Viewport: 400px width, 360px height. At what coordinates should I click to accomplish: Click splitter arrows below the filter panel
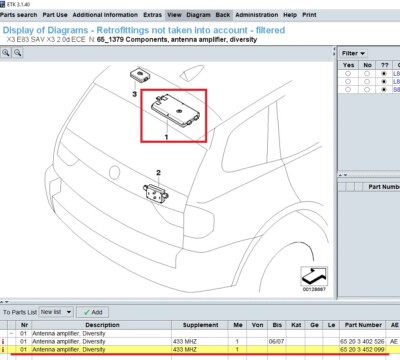click(x=343, y=175)
